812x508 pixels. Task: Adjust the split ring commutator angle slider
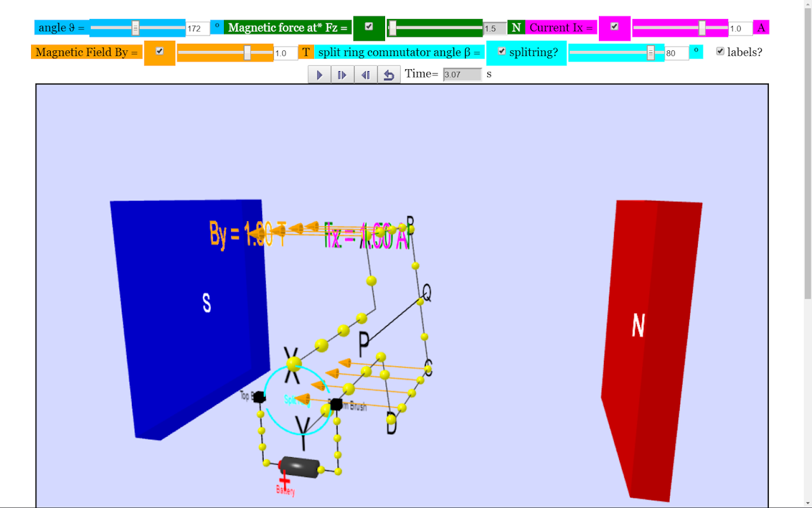[616, 53]
